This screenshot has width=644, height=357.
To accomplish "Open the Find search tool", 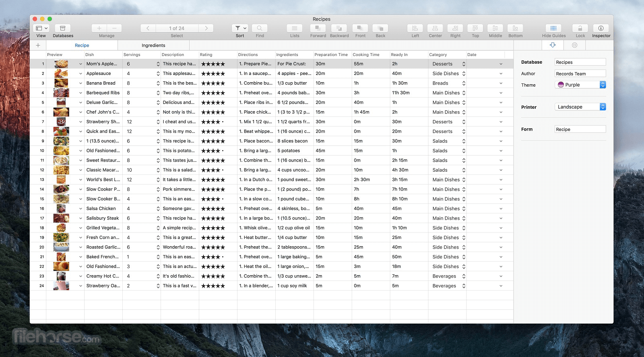I will [260, 28].
